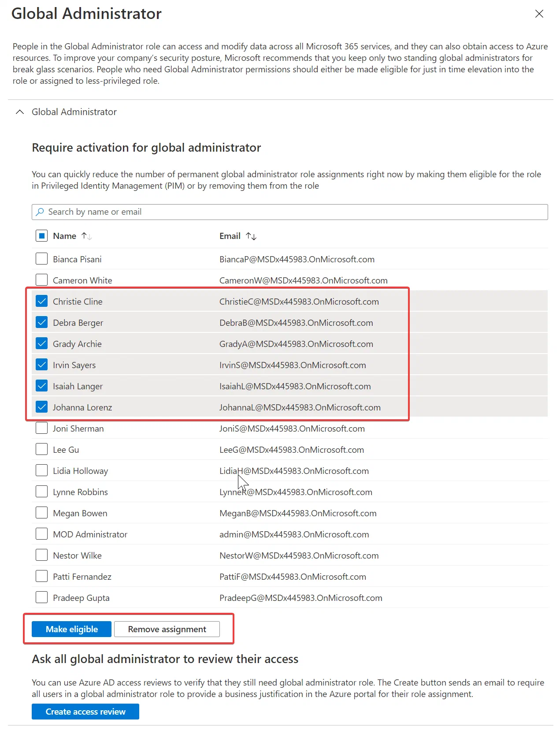Uncheck Debra Berger's checkbox

coord(41,322)
